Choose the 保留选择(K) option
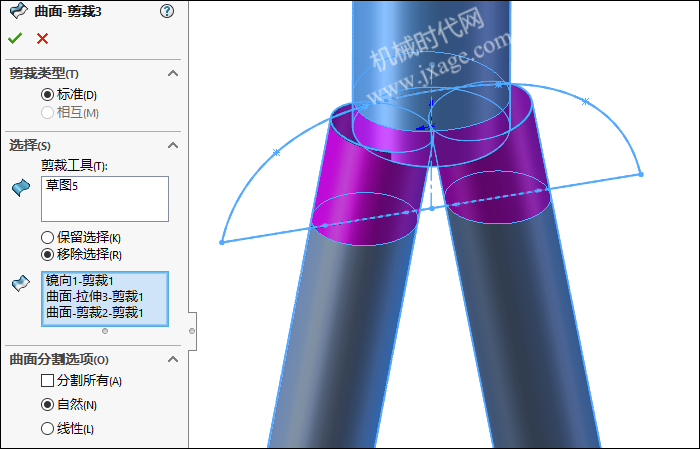This screenshot has height=449, width=700. (x=47, y=237)
